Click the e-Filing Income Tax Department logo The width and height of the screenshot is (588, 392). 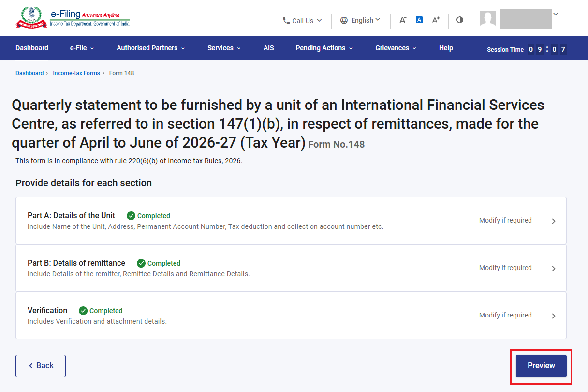click(x=73, y=18)
